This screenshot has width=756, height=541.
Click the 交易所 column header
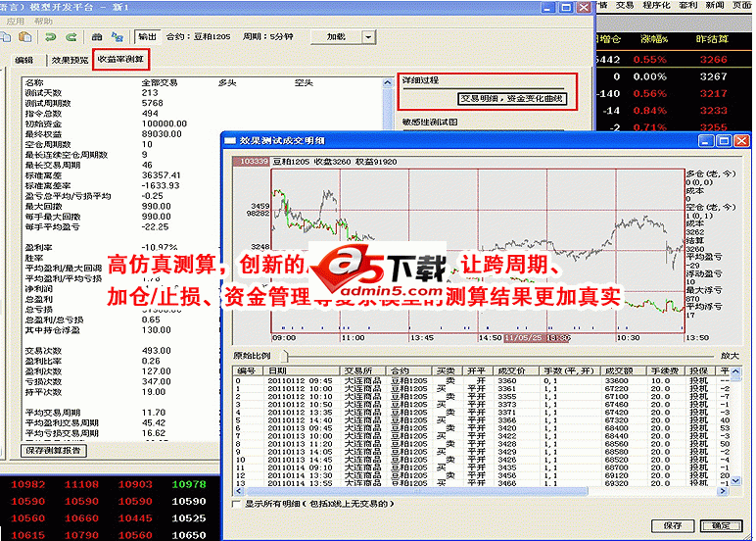[x=364, y=370]
